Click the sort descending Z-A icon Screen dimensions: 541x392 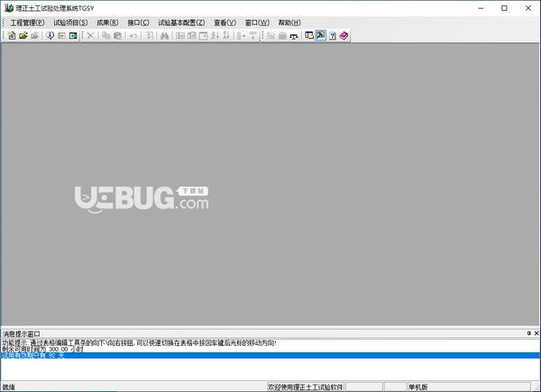click(226, 35)
